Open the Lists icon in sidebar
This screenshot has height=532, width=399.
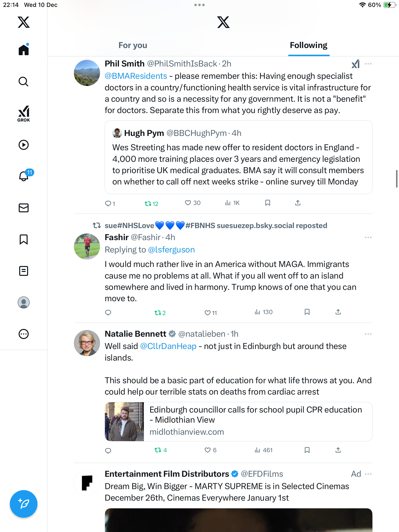[24, 271]
